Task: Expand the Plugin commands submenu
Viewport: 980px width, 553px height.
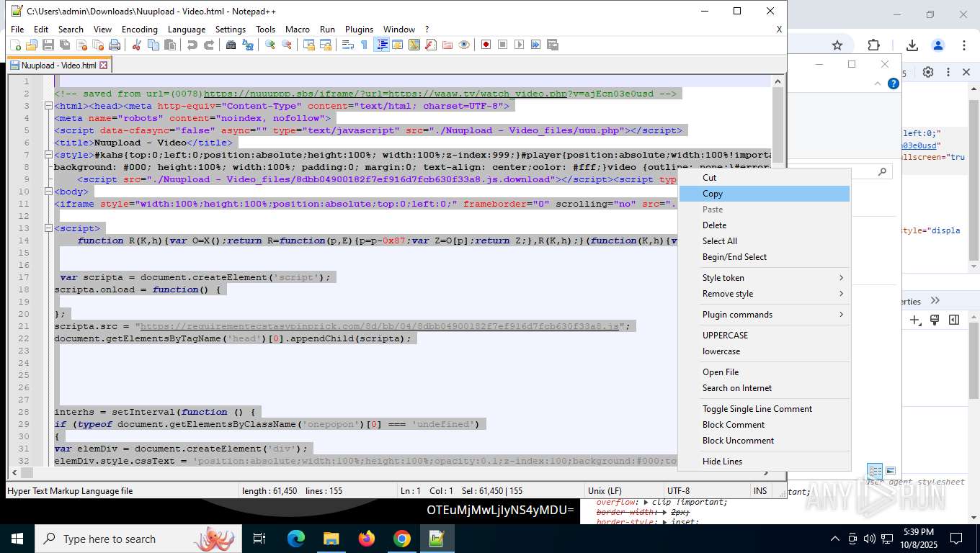Action: coord(765,315)
